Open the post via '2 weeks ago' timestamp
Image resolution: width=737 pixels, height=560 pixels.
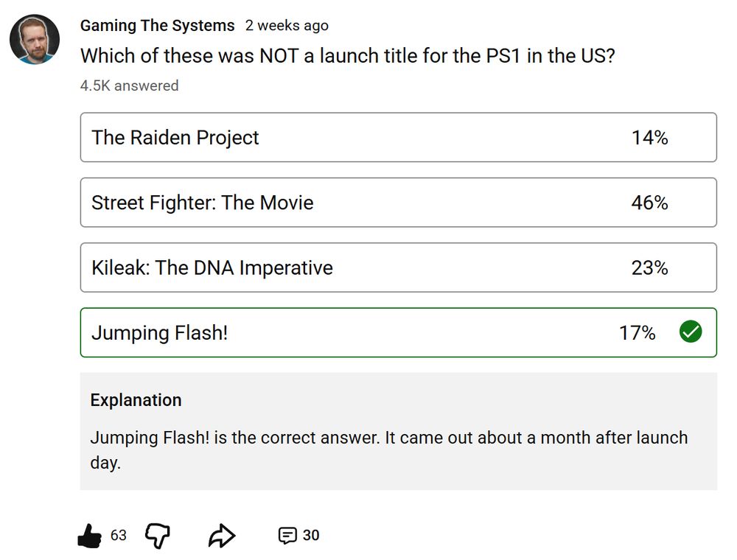[x=287, y=25]
